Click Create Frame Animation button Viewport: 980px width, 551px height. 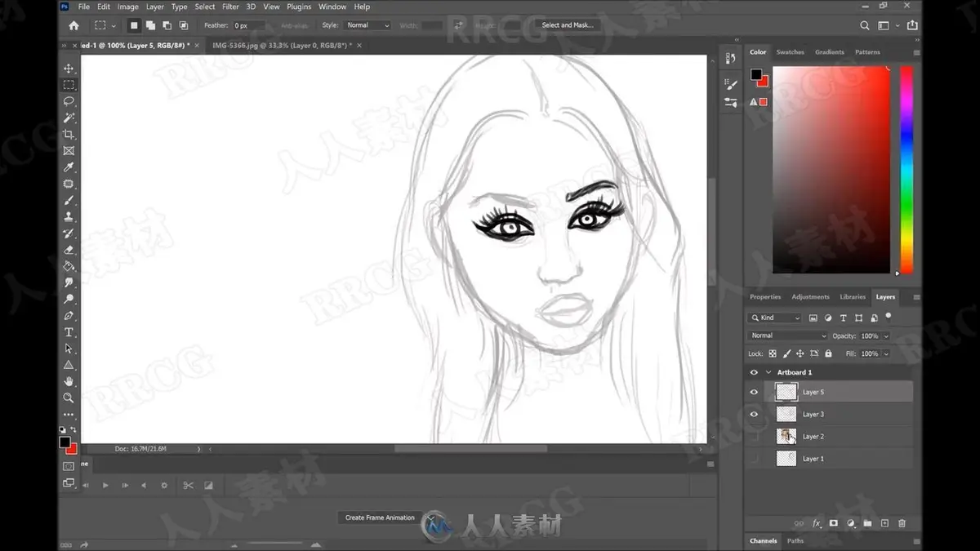[x=380, y=518]
